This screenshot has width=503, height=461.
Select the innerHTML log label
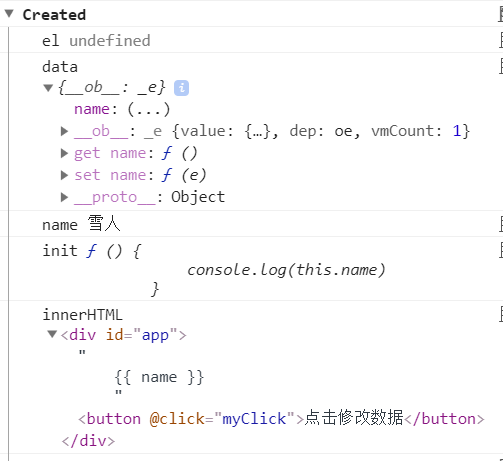pyautogui.click(x=82, y=315)
